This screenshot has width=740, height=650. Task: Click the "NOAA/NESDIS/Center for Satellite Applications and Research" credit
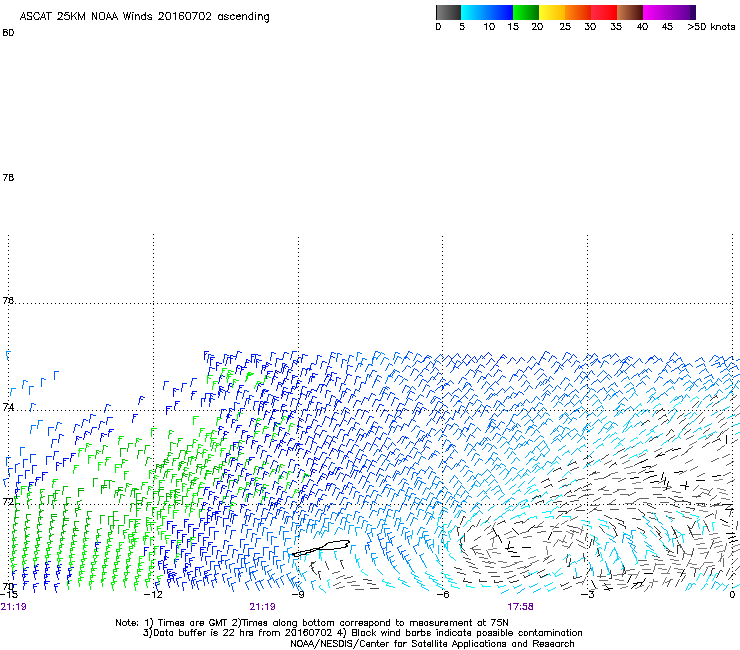pos(432,644)
